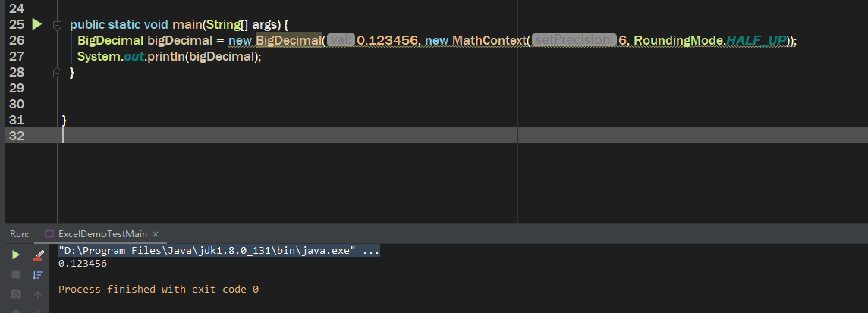The image size is (868, 313).
Task: Click the fold end marker at line 28
Action: coord(56,73)
